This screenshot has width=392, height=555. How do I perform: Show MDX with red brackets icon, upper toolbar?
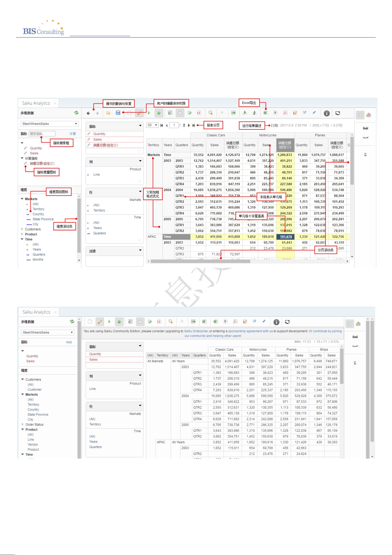[199, 113]
